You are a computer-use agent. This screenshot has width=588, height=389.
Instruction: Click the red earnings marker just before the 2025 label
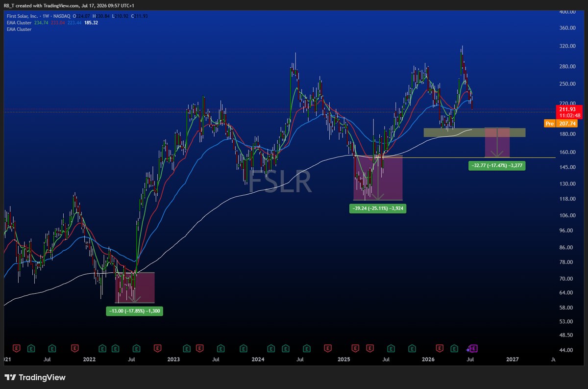pyautogui.click(x=328, y=349)
